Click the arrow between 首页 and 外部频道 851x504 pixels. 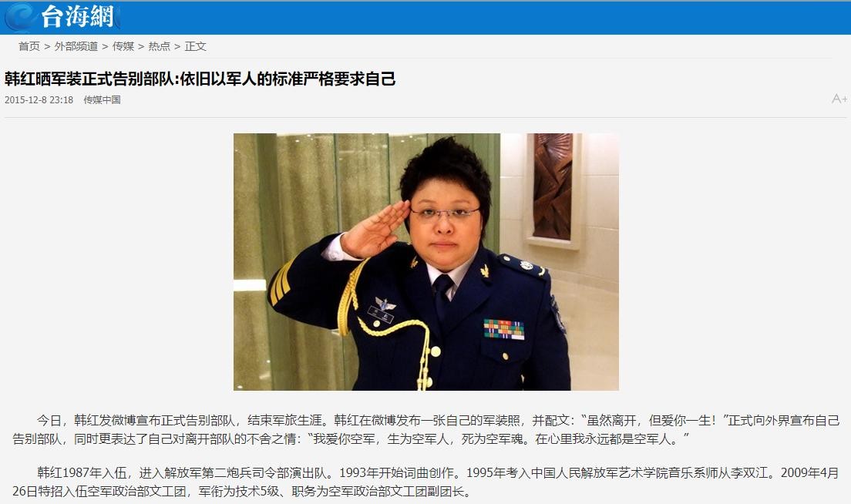[47, 47]
